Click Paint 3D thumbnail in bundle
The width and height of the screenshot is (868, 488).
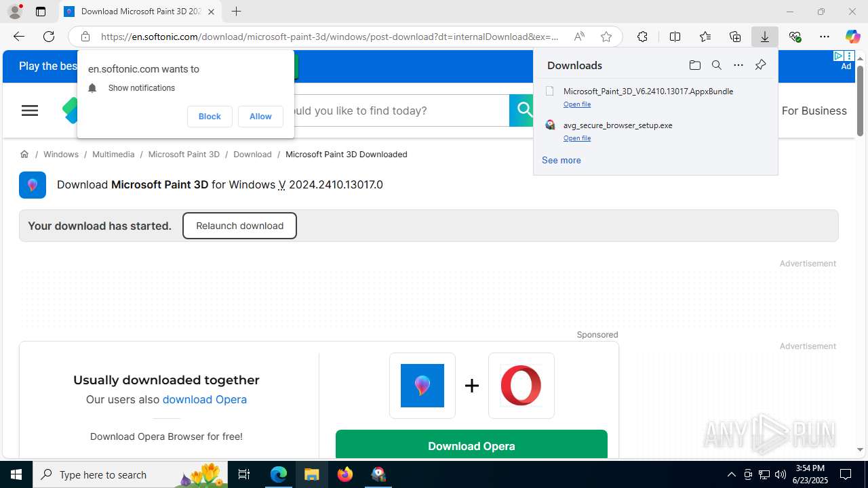[422, 386]
